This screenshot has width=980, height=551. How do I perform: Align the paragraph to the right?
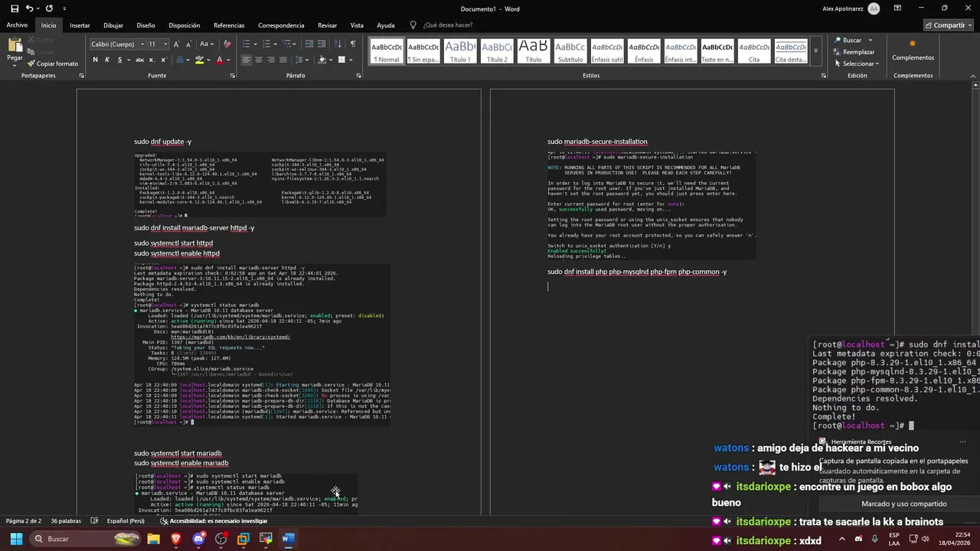[271, 60]
